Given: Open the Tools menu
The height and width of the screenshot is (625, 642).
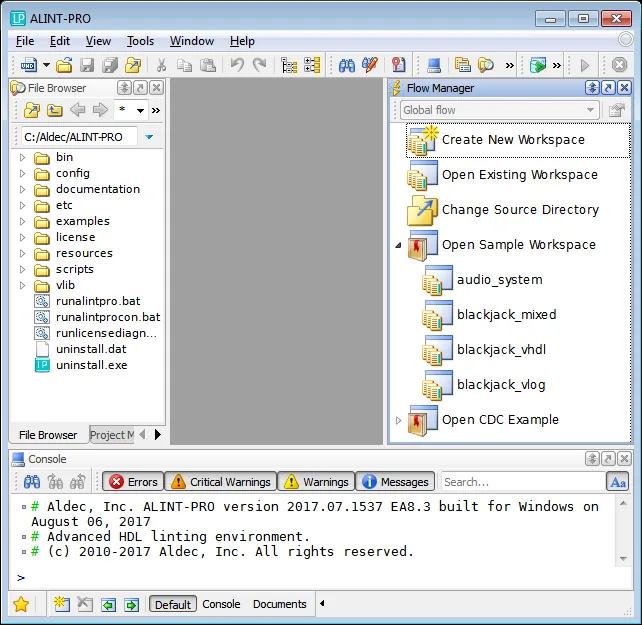Looking at the screenshot, I should click(x=140, y=41).
